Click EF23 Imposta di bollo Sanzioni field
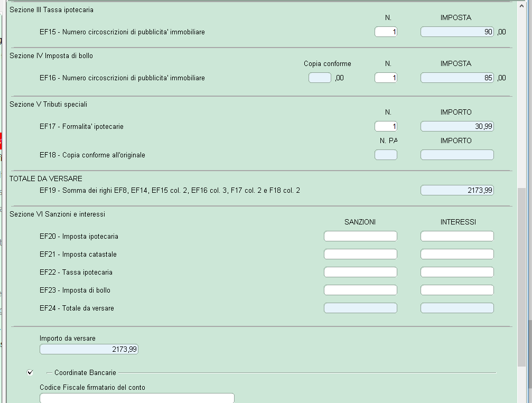The height and width of the screenshot is (403, 532). point(360,290)
